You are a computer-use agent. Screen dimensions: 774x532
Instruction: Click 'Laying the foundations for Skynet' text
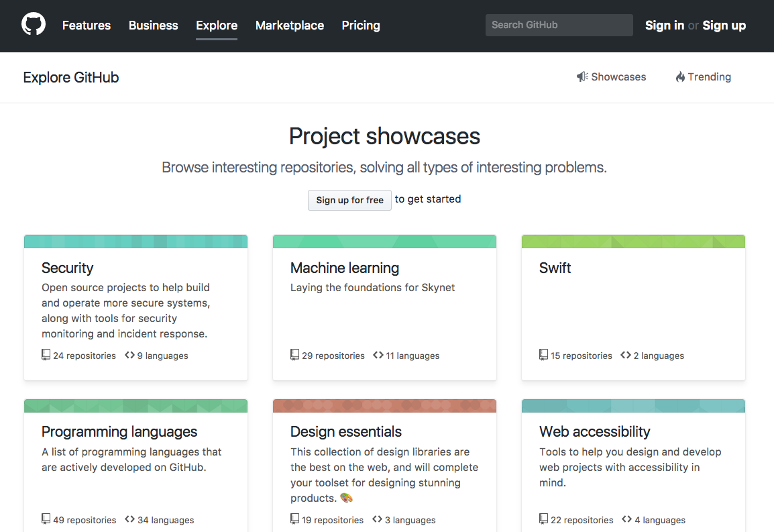373,288
